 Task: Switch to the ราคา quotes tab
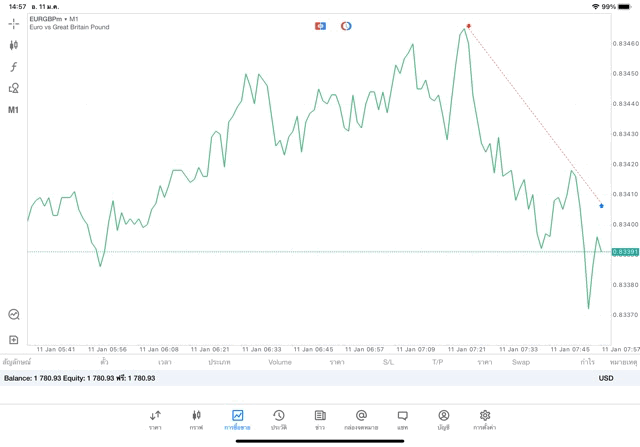(155, 419)
